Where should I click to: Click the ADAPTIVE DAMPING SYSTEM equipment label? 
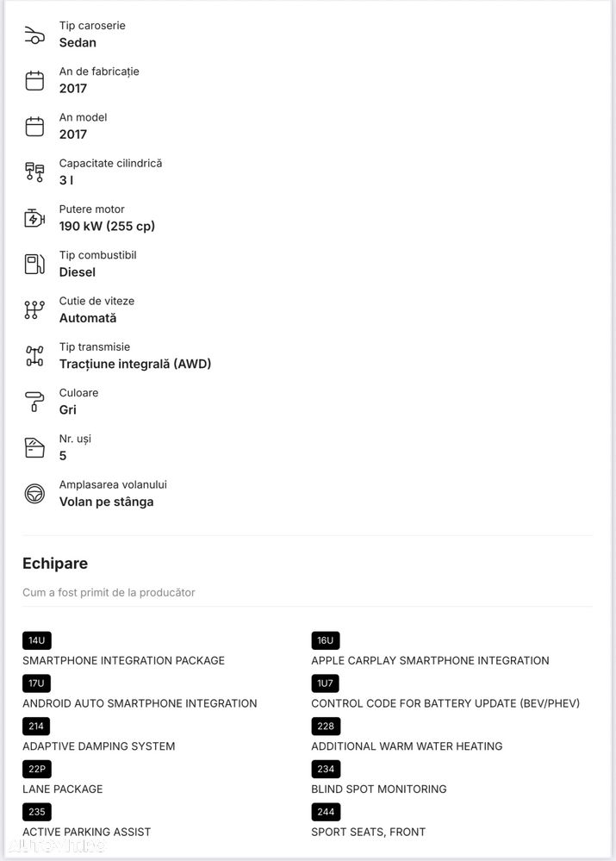pyautogui.click(x=99, y=746)
